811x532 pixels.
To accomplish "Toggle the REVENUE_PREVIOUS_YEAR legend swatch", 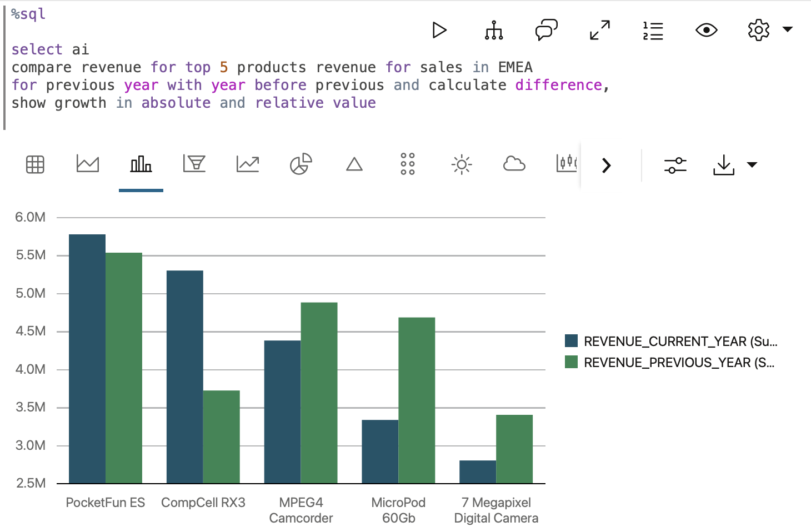I will coord(571,362).
